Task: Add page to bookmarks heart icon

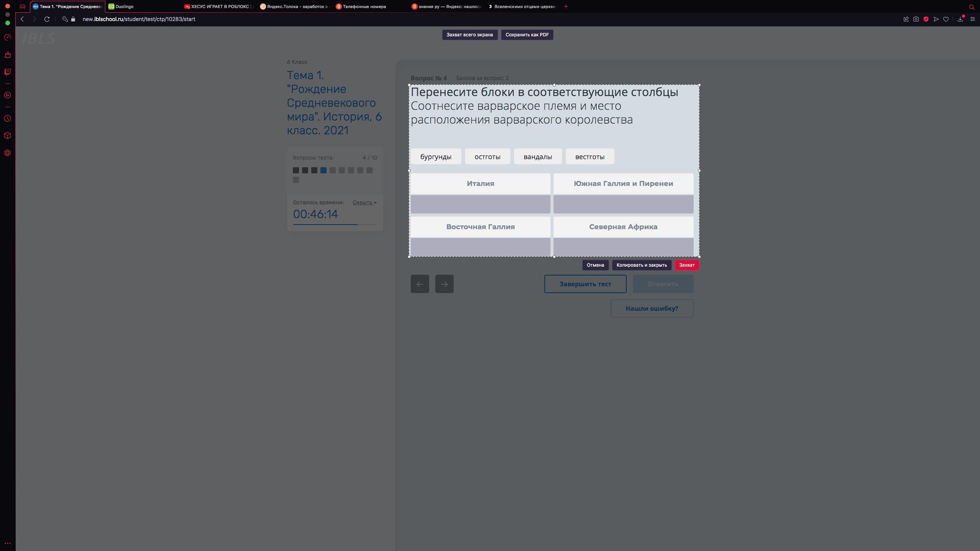Action: (946, 19)
